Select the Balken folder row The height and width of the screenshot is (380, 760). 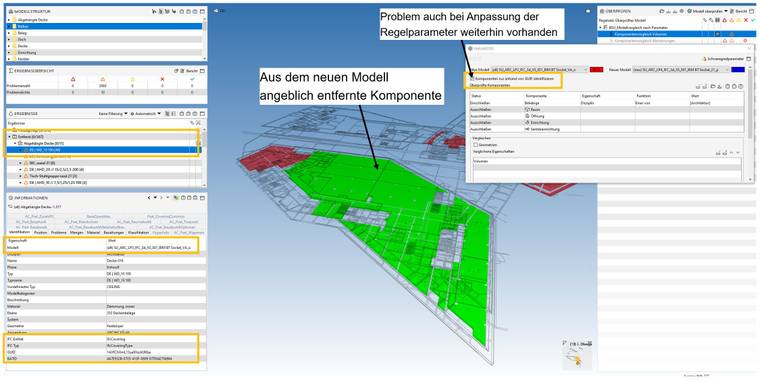[x=104, y=26]
